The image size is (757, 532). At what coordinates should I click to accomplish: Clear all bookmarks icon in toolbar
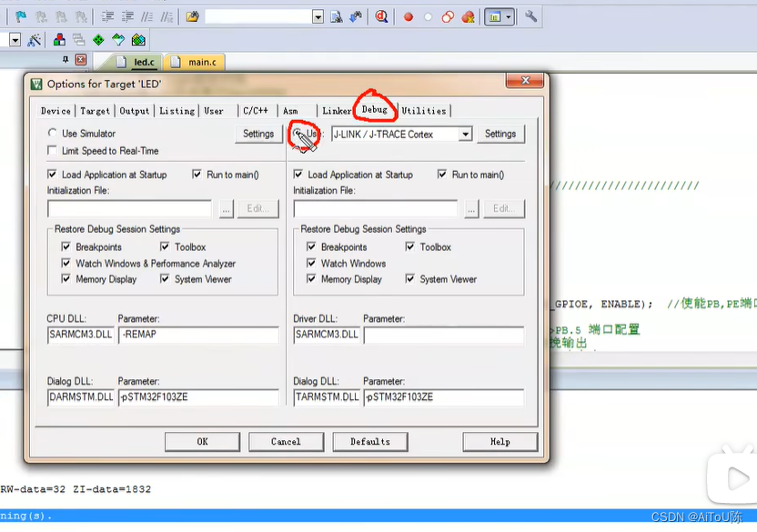pyautogui.click(x=81, y=17)
